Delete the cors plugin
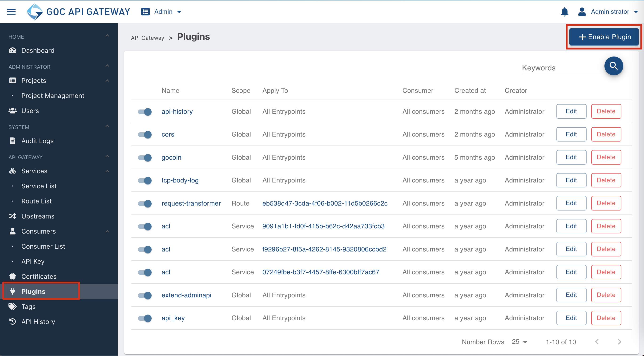This screenshot has height=356, width=644. point(606,134)
